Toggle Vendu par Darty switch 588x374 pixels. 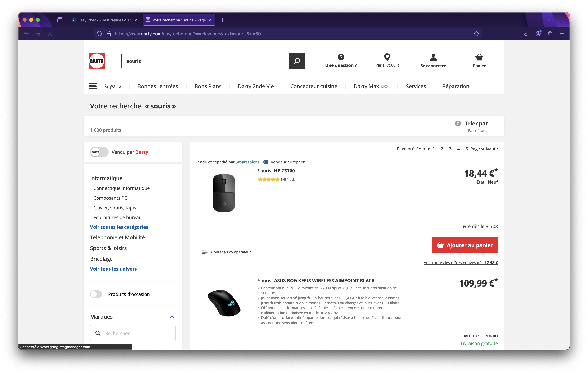[99, 152]
